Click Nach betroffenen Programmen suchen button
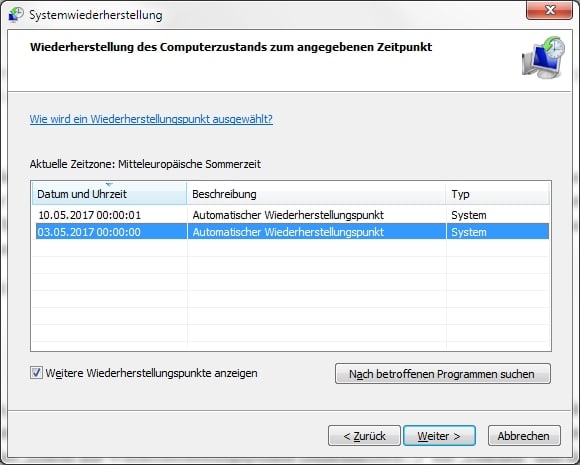580x465 pixels. pos(442,374)
